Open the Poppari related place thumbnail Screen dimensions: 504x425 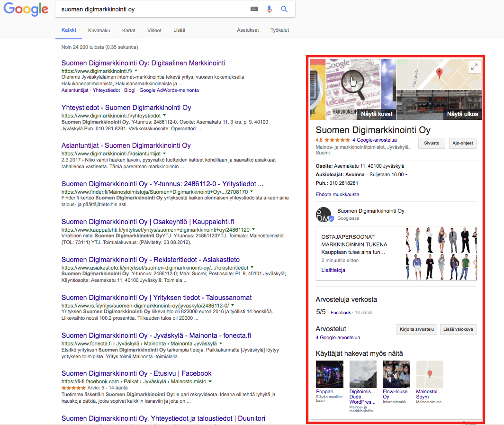[x=330, y=374]
